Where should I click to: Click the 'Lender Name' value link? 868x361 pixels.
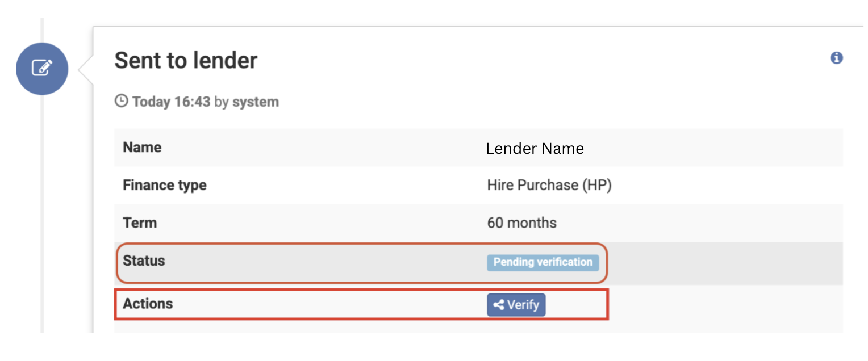[535, 148]
